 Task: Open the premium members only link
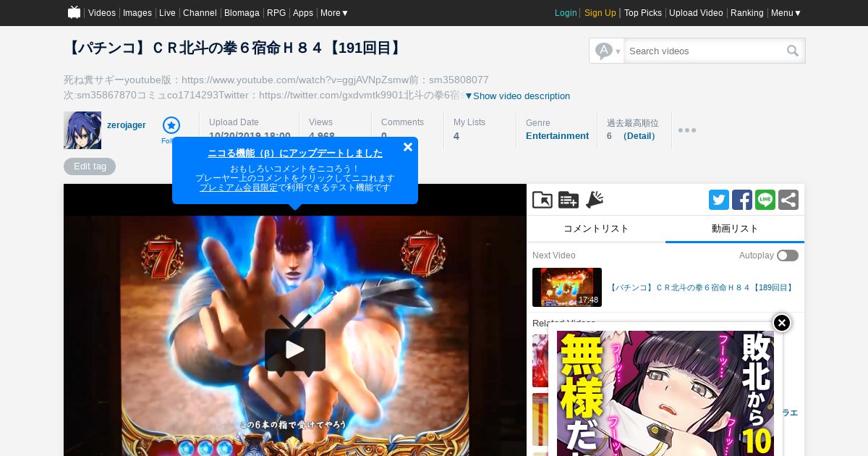[238, 187]
